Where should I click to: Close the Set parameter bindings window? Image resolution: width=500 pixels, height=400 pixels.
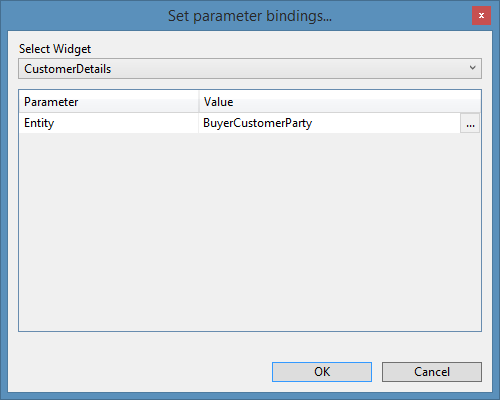(481, 15)
